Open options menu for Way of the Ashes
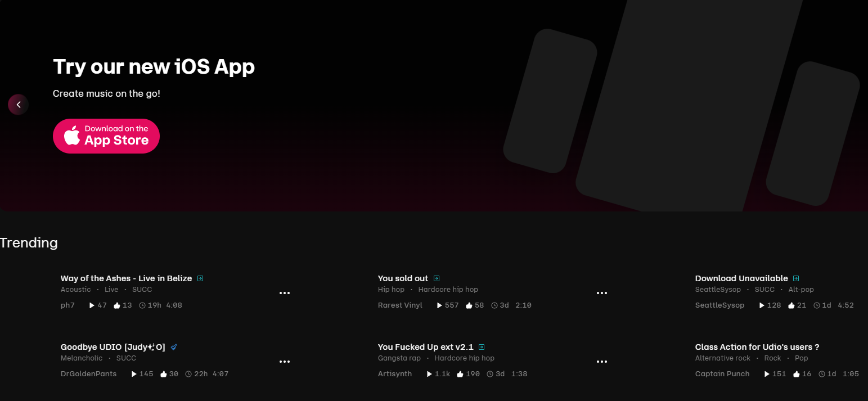The height and width of the screenshot is (401, 868). tap(285, 293)
